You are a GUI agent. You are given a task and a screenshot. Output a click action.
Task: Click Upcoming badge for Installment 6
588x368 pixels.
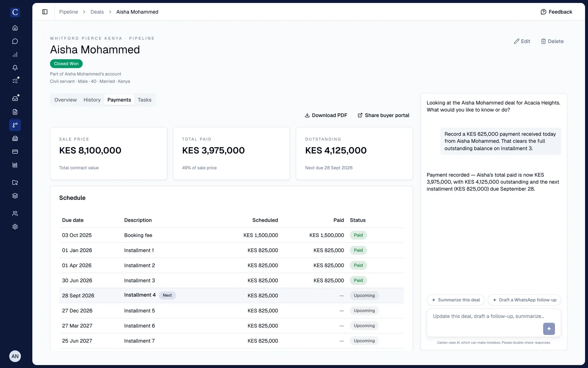click(364, 326)
